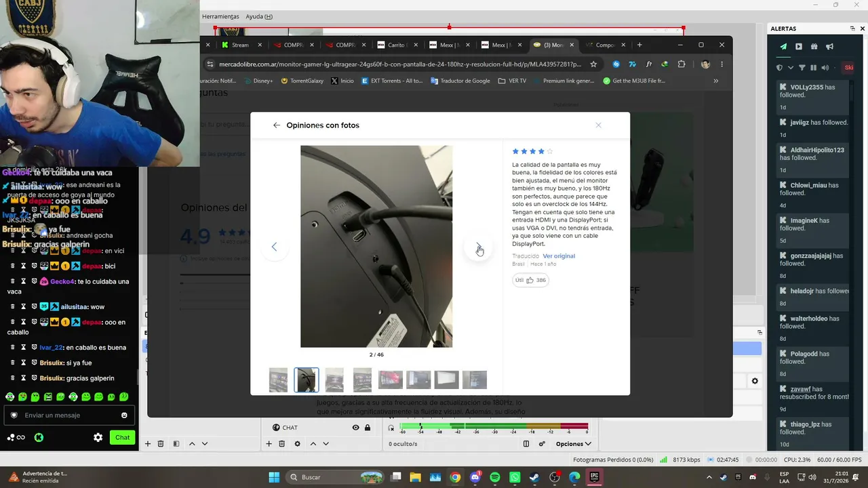Skip the current alert
The height and width of the screenshot is (488, 868).
(x=848, y=68)
